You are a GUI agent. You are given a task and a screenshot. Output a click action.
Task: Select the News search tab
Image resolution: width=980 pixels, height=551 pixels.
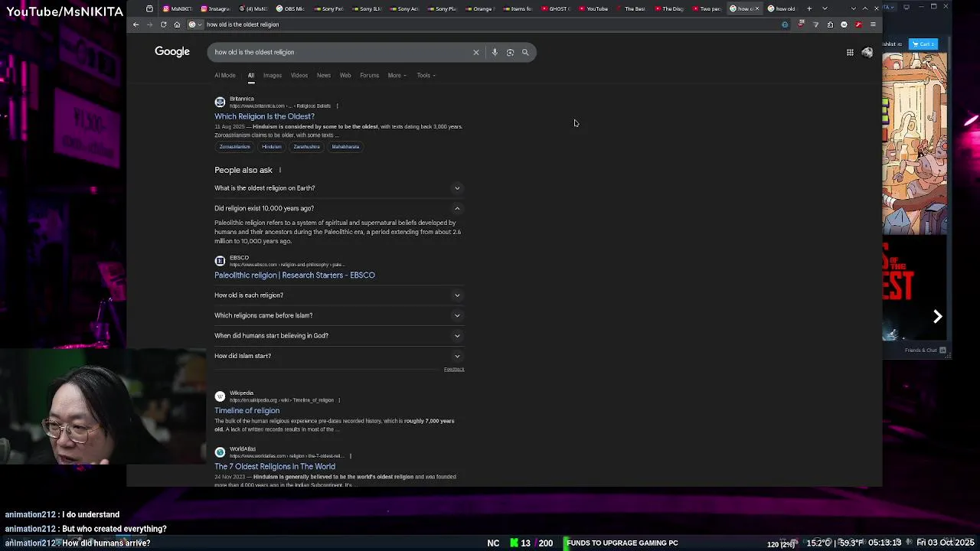tap(324, 75)
